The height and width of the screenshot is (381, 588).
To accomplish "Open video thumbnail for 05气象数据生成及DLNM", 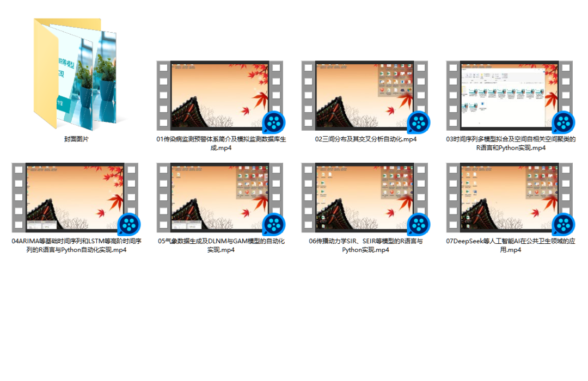I will coord(220,198).
